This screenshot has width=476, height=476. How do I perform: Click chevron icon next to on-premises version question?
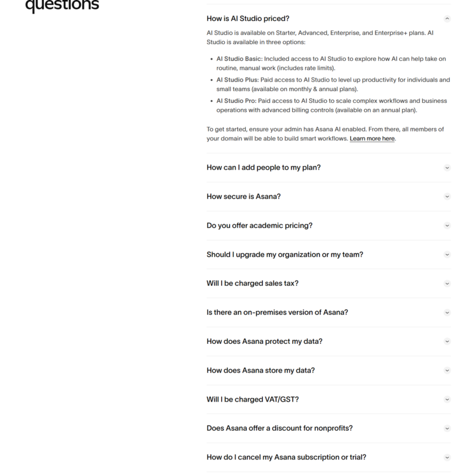(x=447, y=312)
